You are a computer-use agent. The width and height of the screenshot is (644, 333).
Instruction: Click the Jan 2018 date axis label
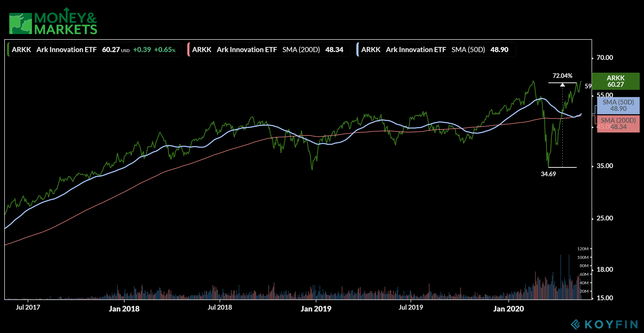pyautogui.click(x=124, y=309)
